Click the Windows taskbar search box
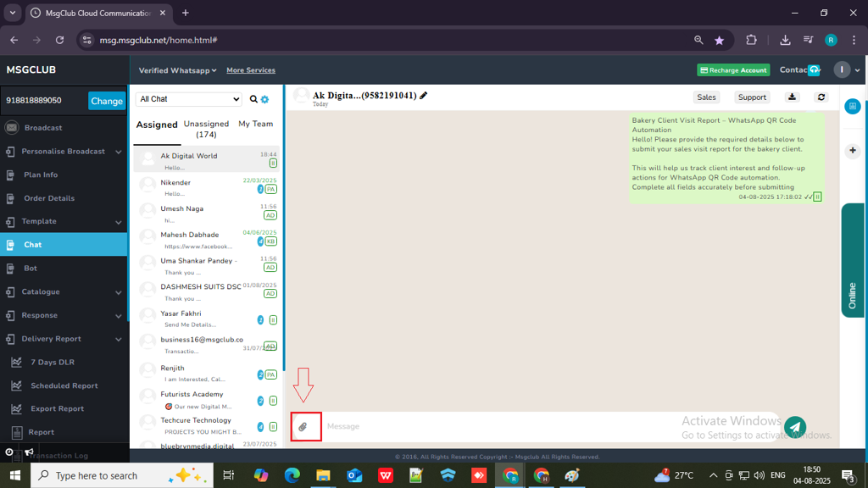The image size is (868, 488). tap(122, 475)
